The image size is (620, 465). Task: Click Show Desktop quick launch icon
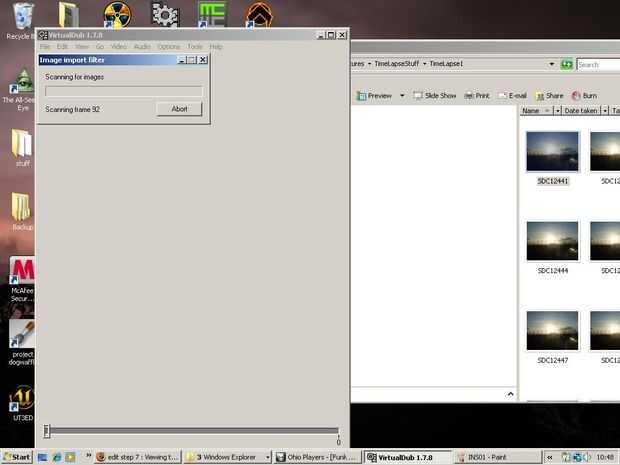point(42,457)
